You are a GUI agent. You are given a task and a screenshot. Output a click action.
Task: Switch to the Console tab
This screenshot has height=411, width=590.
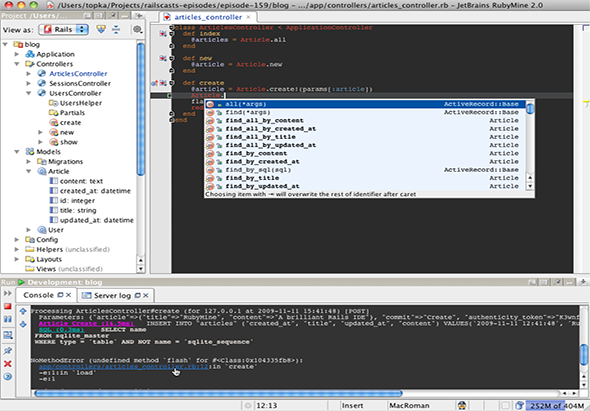[38, 295]
